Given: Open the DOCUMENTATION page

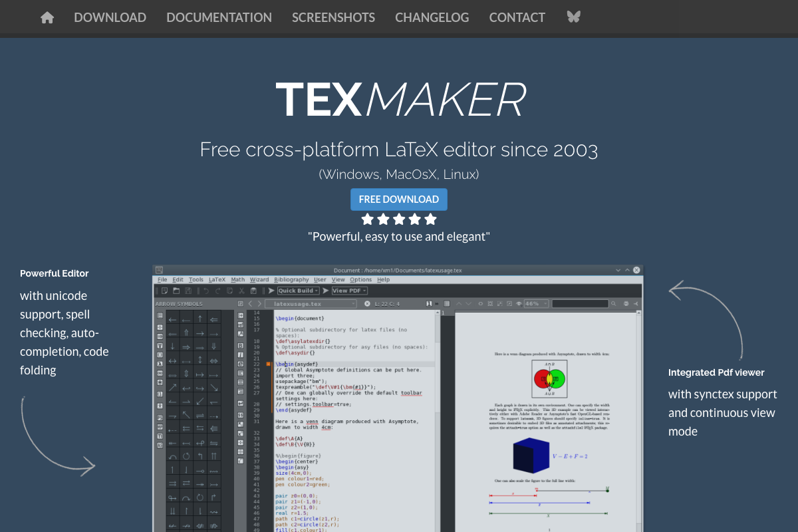Looking at the screenshot, I should point(219,18).
